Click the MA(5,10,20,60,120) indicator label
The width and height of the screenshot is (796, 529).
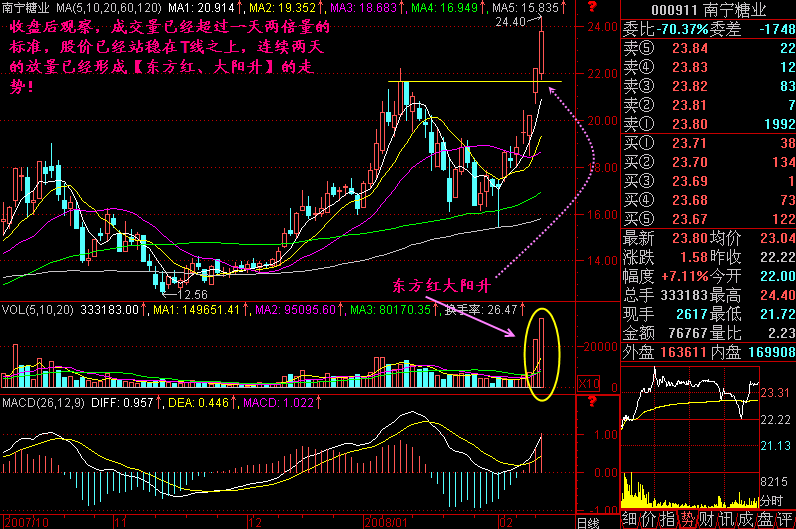101,7
